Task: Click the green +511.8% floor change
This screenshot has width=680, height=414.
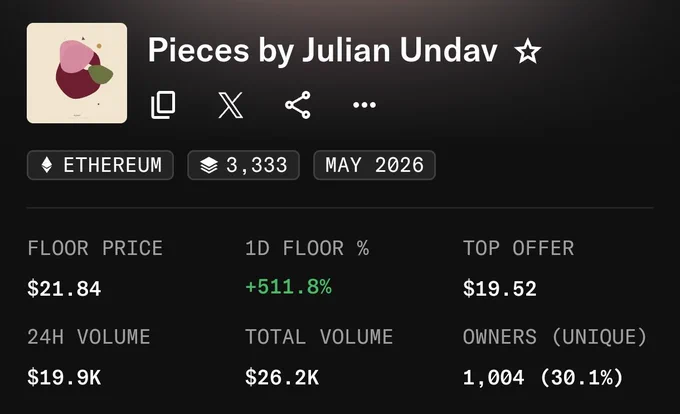Action: 288,287
